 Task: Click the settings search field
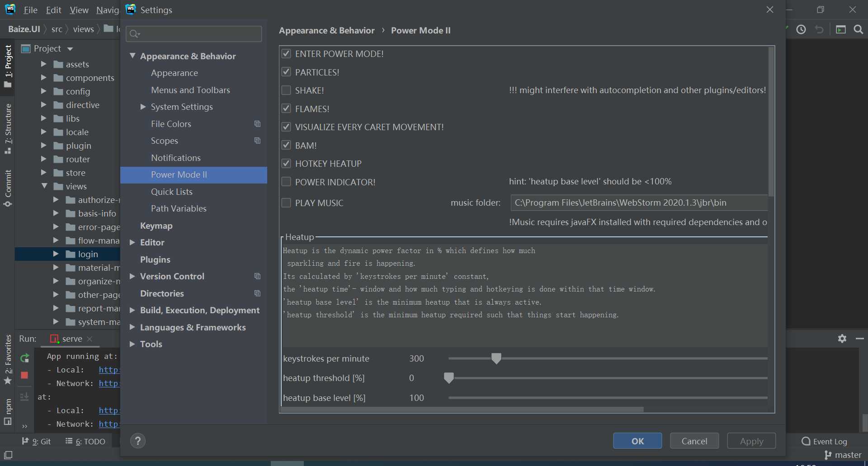tap(193, 34)
